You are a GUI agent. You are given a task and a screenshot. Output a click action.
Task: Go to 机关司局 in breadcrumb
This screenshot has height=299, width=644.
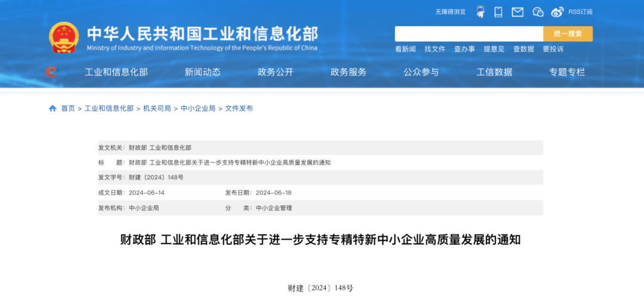pyautogui.click(x=157, y=109)
